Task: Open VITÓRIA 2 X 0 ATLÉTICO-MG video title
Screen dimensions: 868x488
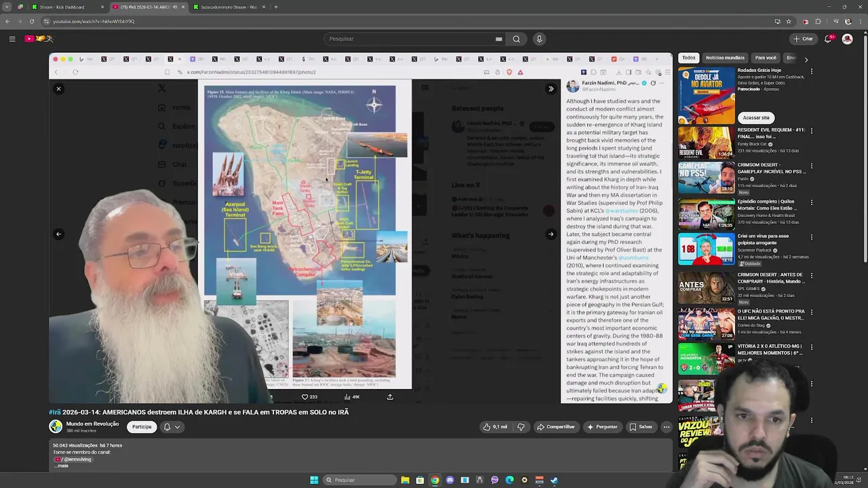Action: click(770, 350)
